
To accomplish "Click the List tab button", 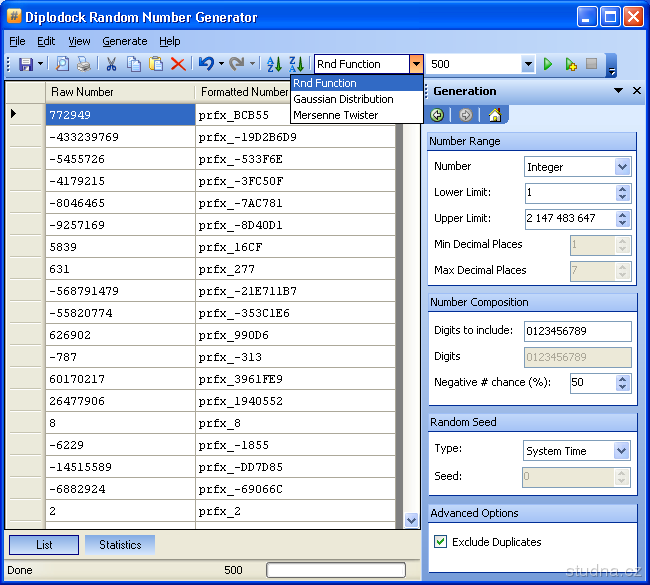I will point(44,545).
